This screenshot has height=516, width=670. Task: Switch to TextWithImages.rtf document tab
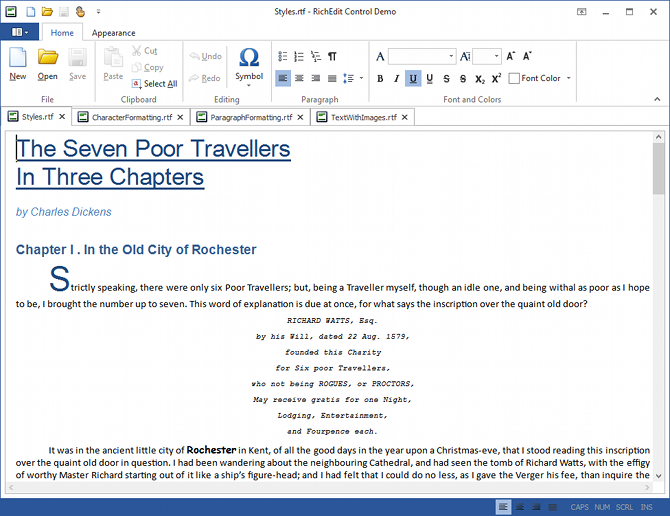pos(364,117)
